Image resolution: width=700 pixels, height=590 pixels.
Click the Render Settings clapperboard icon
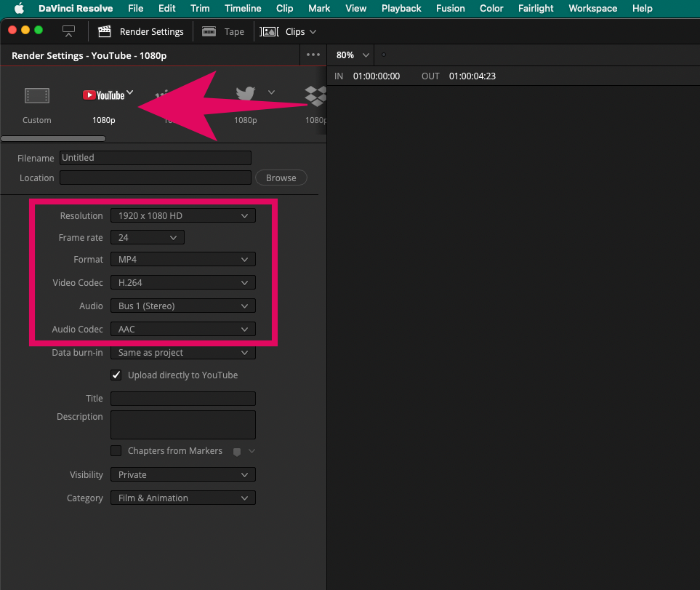pyautogui.click(x=105, y=31)
